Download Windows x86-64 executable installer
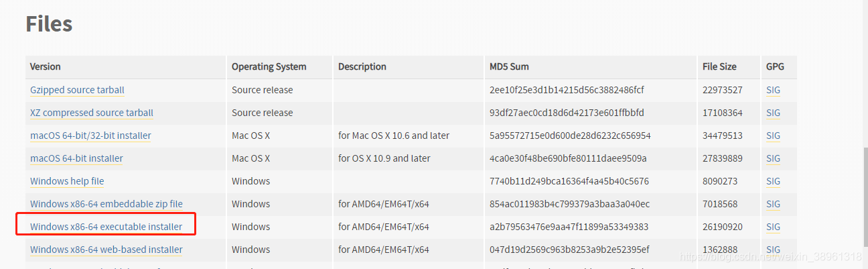Screen dimensions: 868x269 pyautogui.click(x=106, y=227)
